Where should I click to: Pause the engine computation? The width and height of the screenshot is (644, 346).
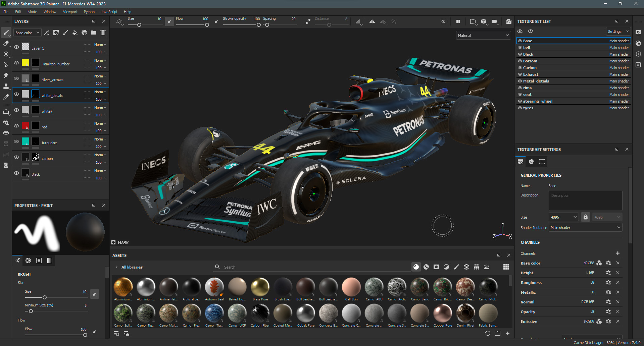[x=458, y=21]
